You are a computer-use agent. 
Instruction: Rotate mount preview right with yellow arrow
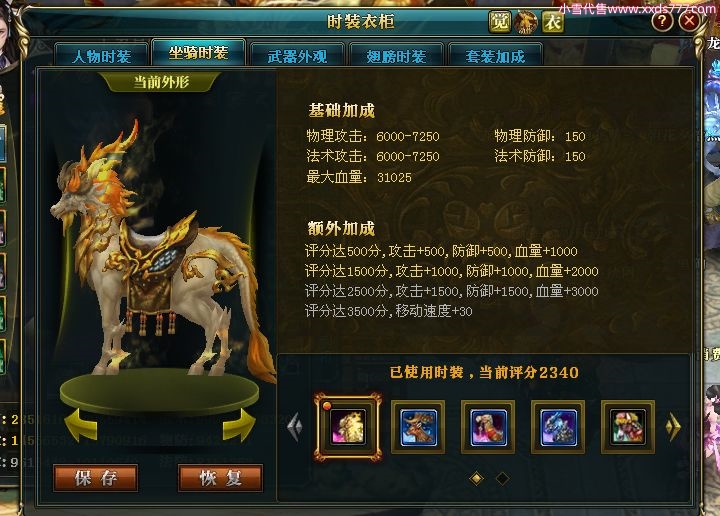click(x=239, y=426)
